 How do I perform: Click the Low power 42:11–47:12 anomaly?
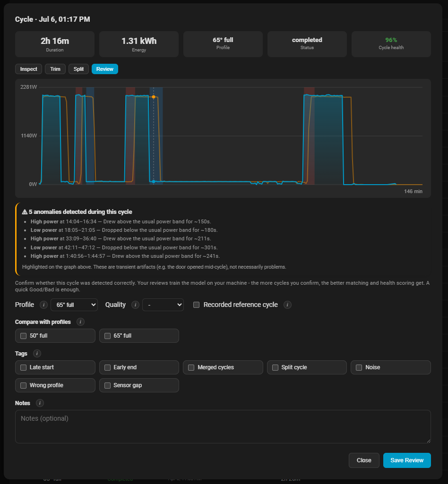(x=124, y=247)
